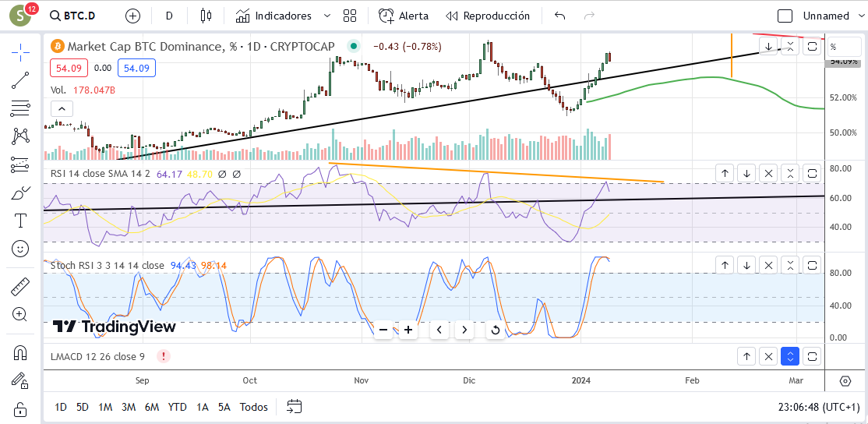Screen dimensions: 868x424
Task: Open the Indicadores dialog
Action: tap(273, 16)
